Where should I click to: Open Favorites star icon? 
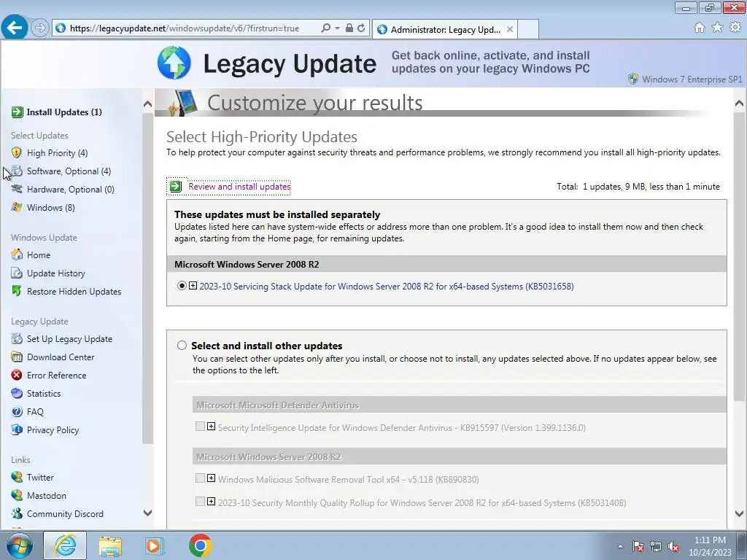717,28
